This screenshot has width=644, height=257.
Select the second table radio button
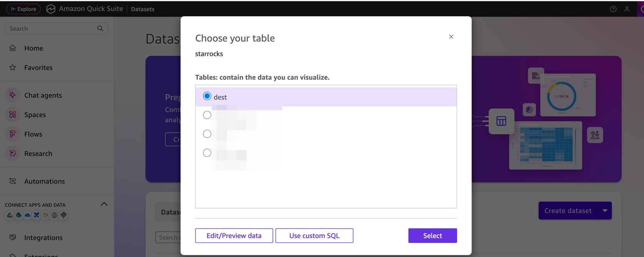coord(207,115)
